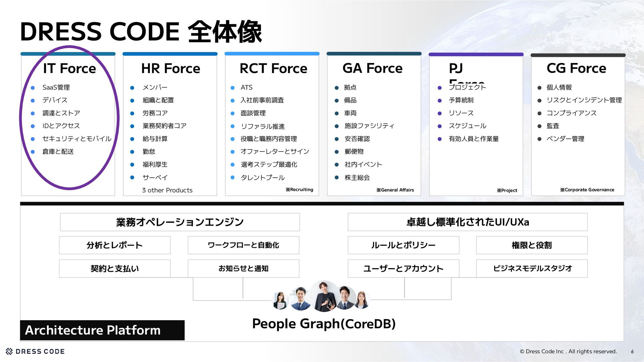The image size is (644, 362).
Task: Click the 権限と役割 box
Action: [x=532, y=245]
